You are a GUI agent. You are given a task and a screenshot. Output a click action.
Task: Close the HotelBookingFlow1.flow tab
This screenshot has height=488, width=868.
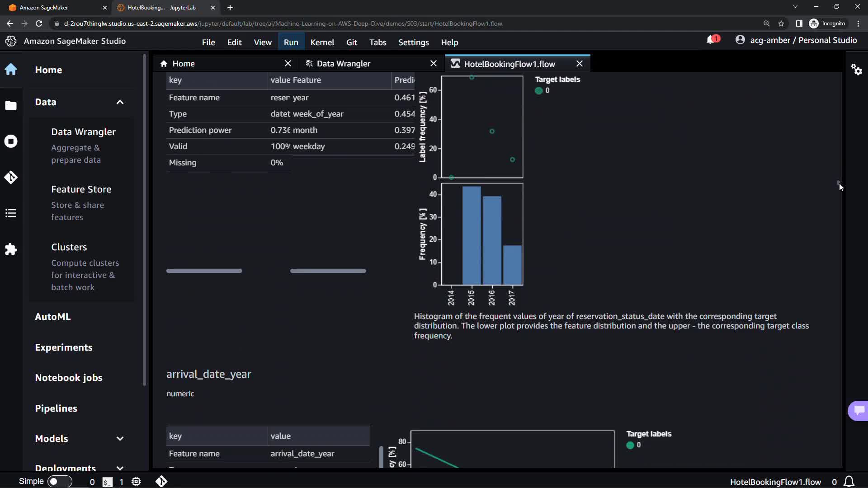tap(580, 64)
